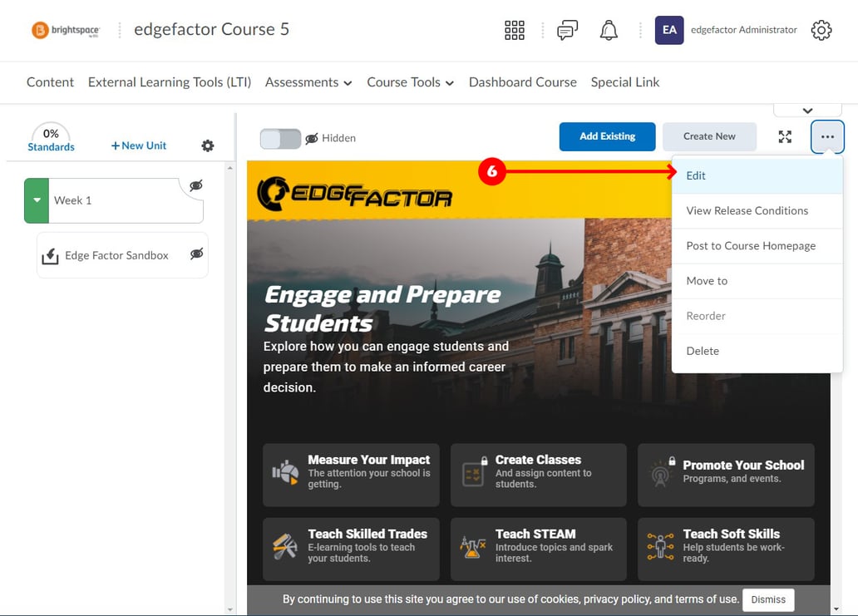Collapse Week 1 using its triangle
Viewport: 858px width, 616px height.
[x=37, y=200]
